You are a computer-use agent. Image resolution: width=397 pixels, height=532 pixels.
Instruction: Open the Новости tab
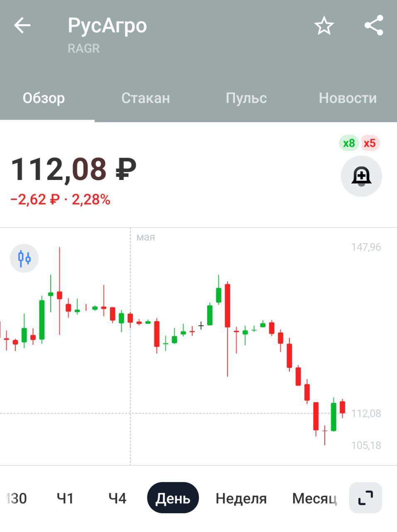click(348, 98)
